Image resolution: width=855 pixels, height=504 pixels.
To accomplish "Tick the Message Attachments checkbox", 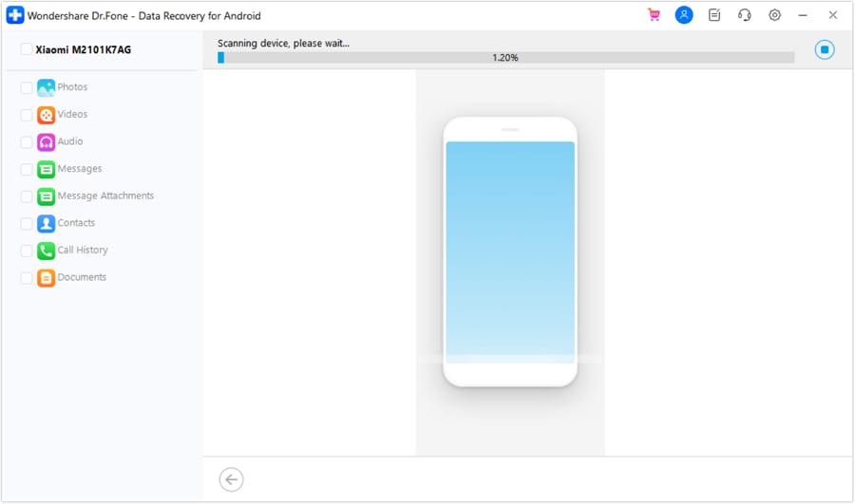I will pos(26,196).
